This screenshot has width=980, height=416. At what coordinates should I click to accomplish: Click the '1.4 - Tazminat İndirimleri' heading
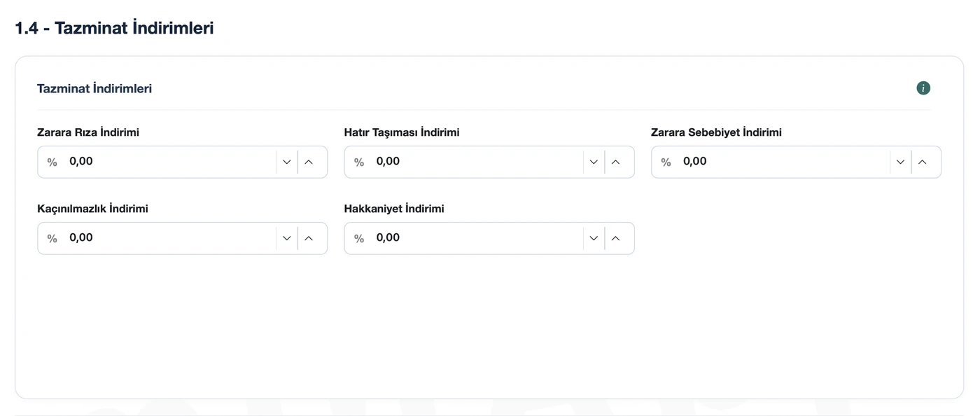pos(114,28)
